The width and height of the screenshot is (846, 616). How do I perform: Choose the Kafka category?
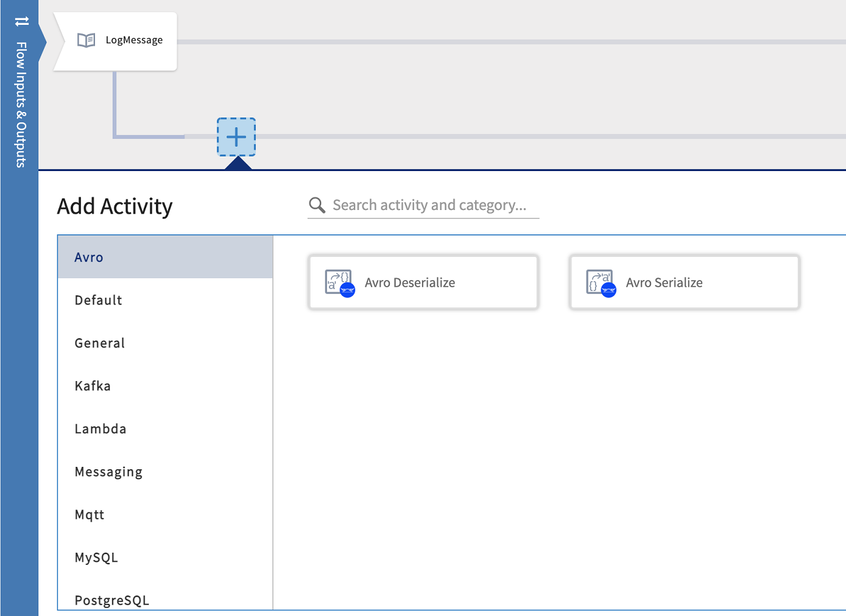93,386
